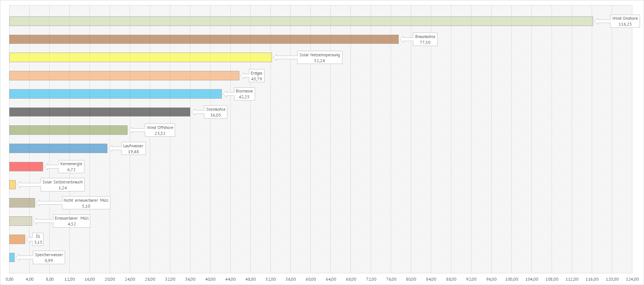This screenshot has width=644, height=285.
Task: Click the Steinkohle 36,05 data label
Action: pos(216,112)
